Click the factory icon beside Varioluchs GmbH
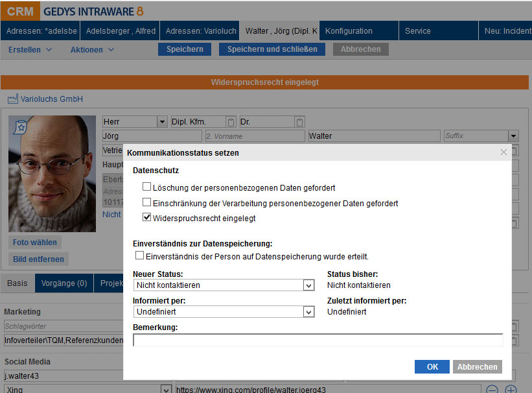The height and width of the screenshot is (393, 532). point(13,99)
